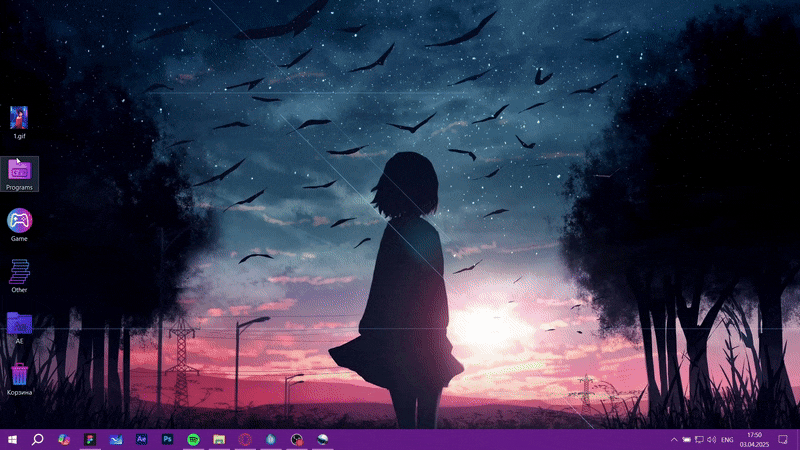Screen dimensions: 800x450
Task: Expand hidden system tray icons
Action: click(674, 440)
